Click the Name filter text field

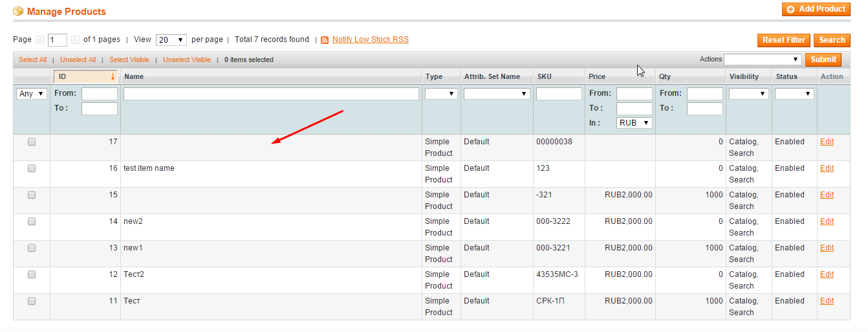click(x=271, y=94)
